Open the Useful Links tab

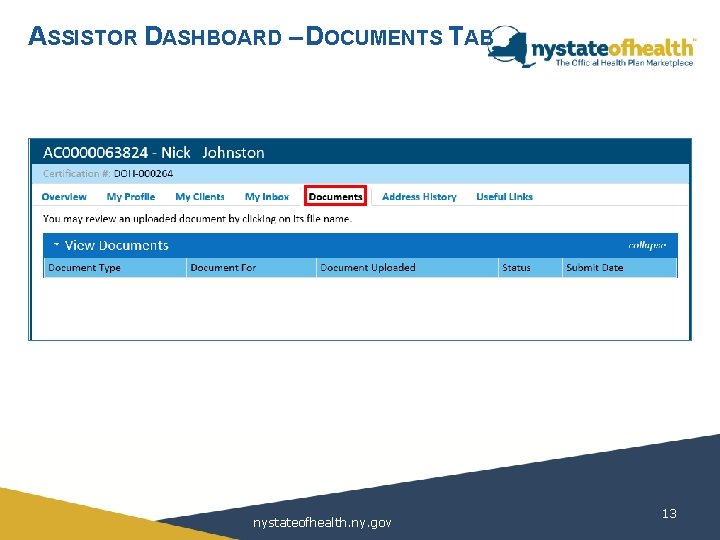[504, 197]
